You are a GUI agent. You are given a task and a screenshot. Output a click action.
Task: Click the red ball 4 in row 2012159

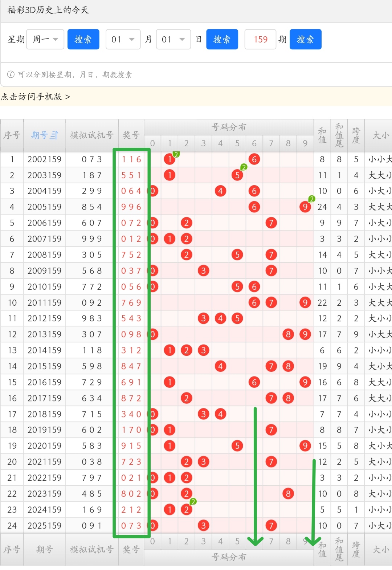point(220,318)
